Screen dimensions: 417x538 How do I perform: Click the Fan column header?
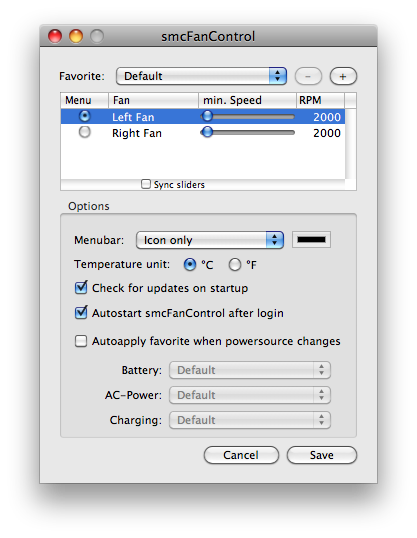153,100
